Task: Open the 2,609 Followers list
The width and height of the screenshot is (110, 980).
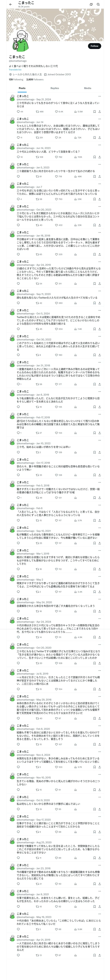Action: tap(35, 80)
